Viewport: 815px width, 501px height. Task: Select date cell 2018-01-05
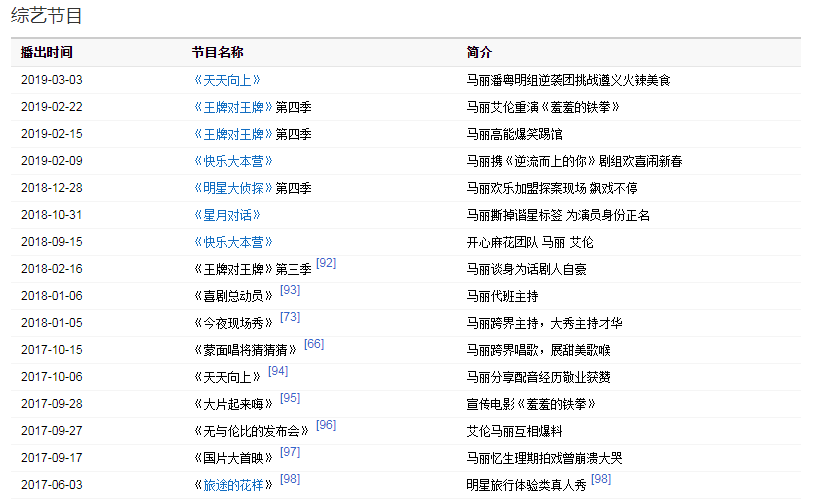click(x=51, y=323)
